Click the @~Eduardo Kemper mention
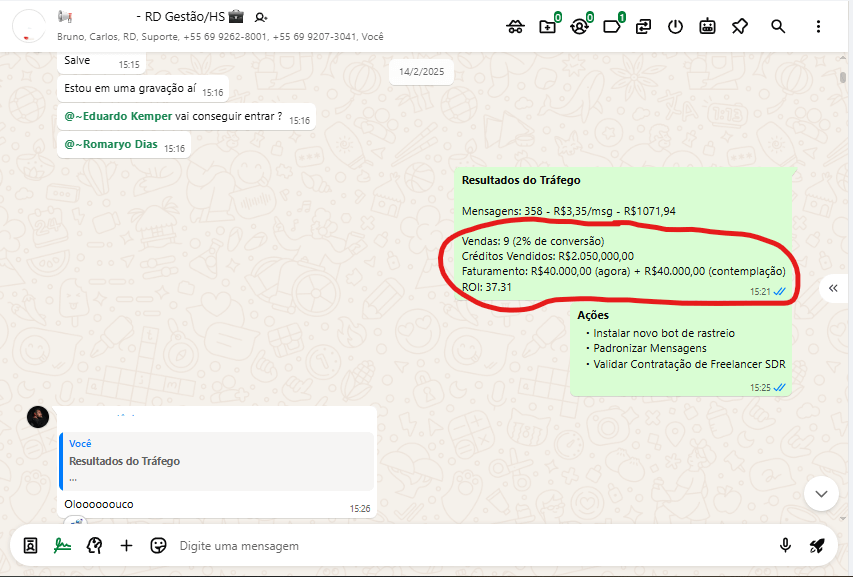The image size is (853, 577). 118,116
